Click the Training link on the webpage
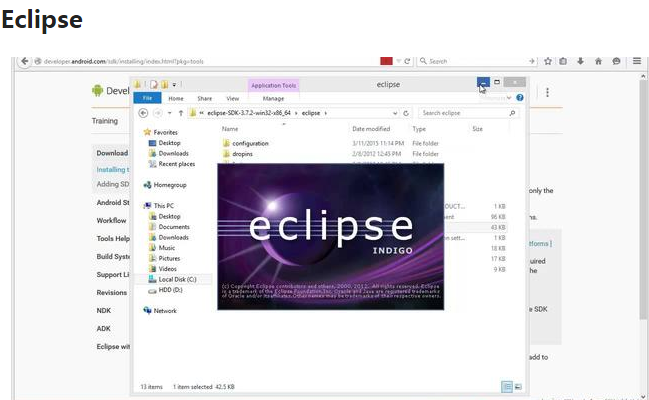This screenshot has height=400, width=649. (106, 120)
